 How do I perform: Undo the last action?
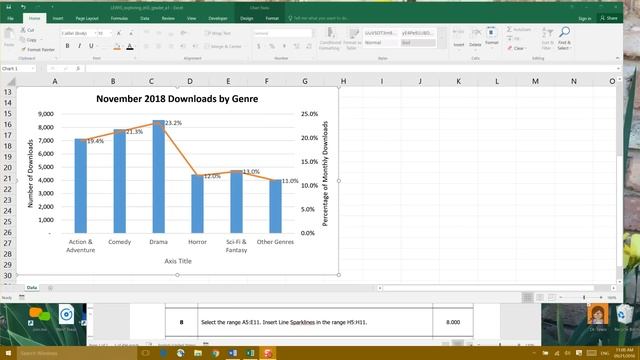coord(23,7)
